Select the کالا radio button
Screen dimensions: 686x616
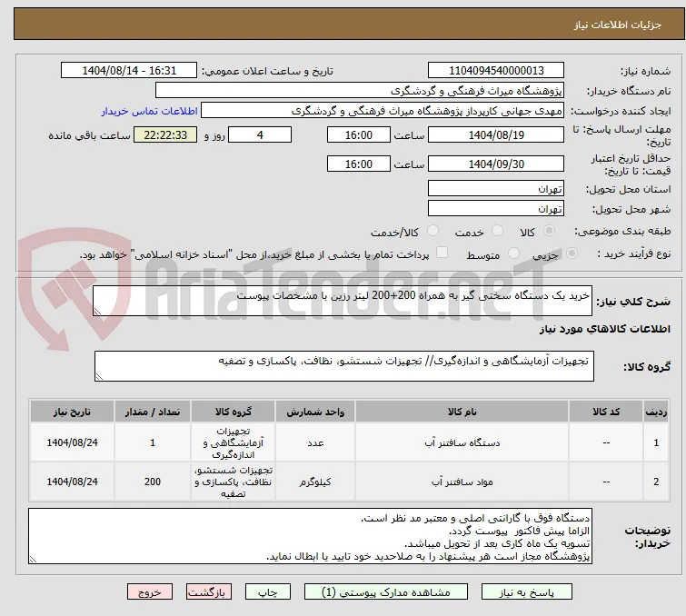[x=549, y=231]
